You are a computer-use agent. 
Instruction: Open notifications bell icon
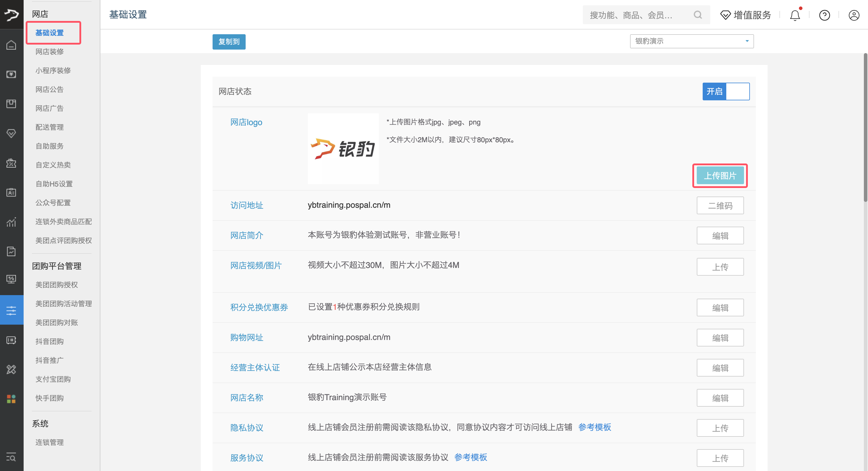tap(795, 15)
